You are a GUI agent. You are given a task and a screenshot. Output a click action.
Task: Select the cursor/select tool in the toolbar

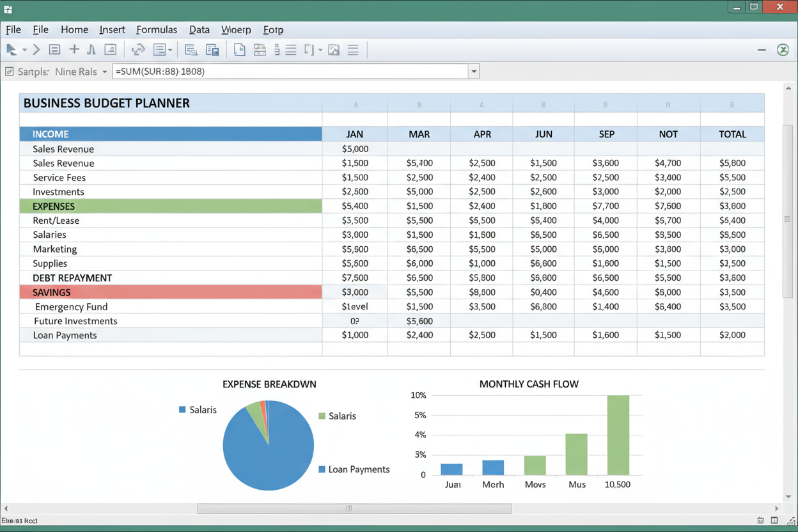pos(13,50)
